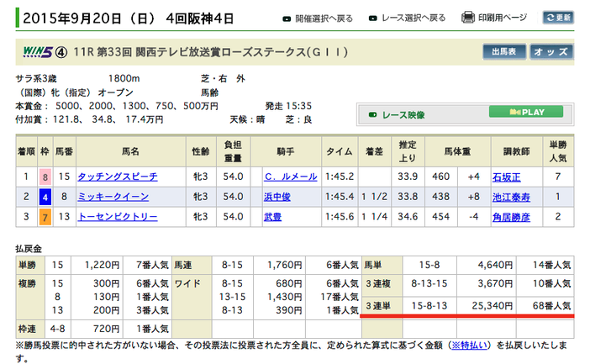Viewport: 590px width, 364px height.
Task: Open horse link ミッキークイーン
Action: (x=113, y=197)
